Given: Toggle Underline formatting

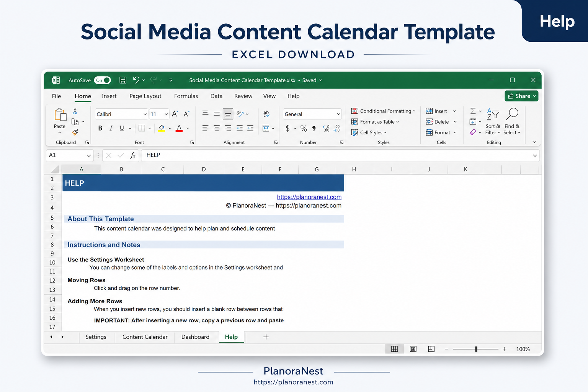Looking at the screenshot, I should (x=122, y=128).
